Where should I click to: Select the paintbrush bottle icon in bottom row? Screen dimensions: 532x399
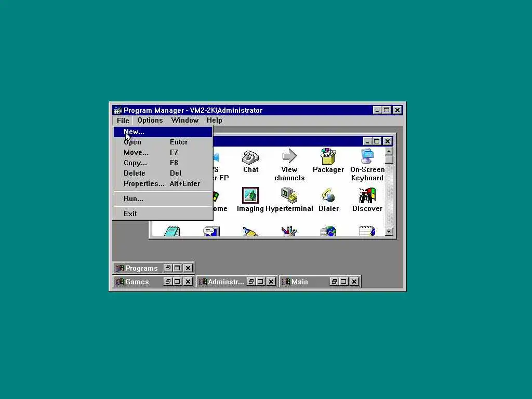[250, 231]
